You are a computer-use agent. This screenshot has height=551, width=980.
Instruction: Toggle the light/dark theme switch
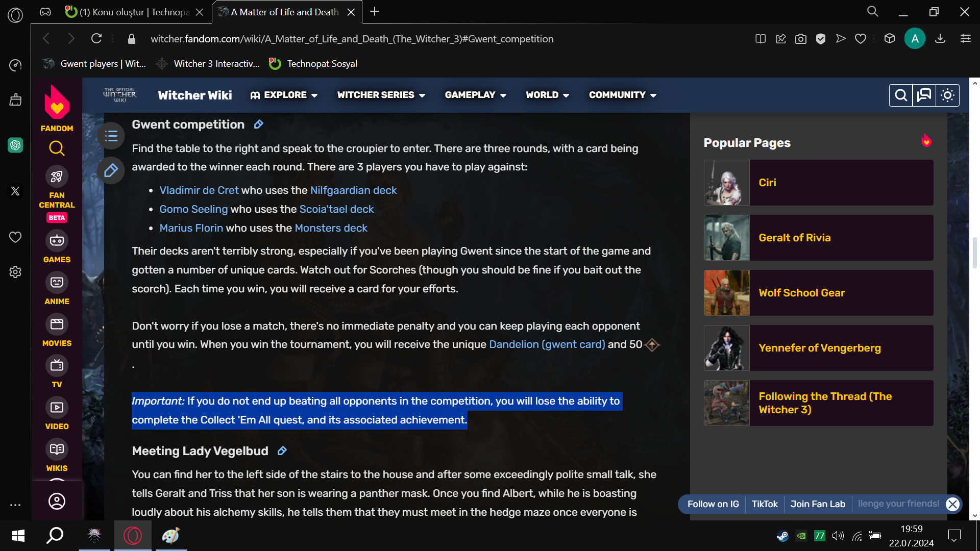(x=947, y=95)
